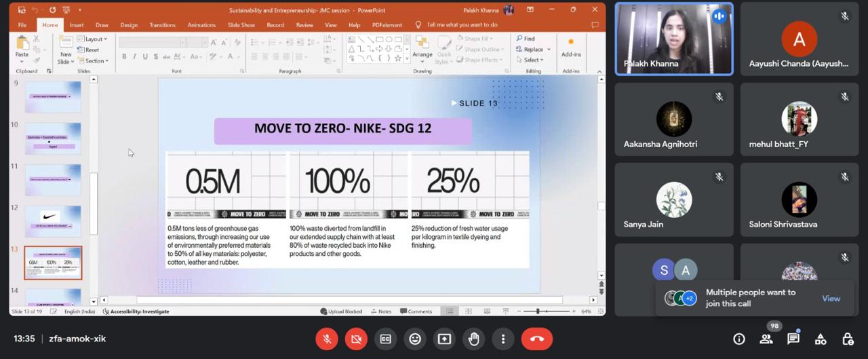Switch to the Design ribbon tab

129,25
